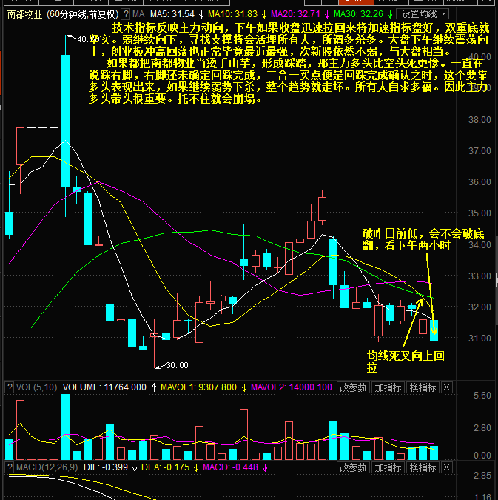Close the MACD indicator sub-panel
Screen dimensions: 498x500
click(447, 468)
